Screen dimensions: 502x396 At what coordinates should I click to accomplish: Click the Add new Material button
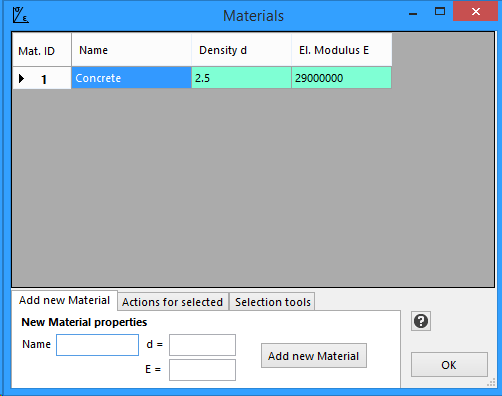coord(314,356)
